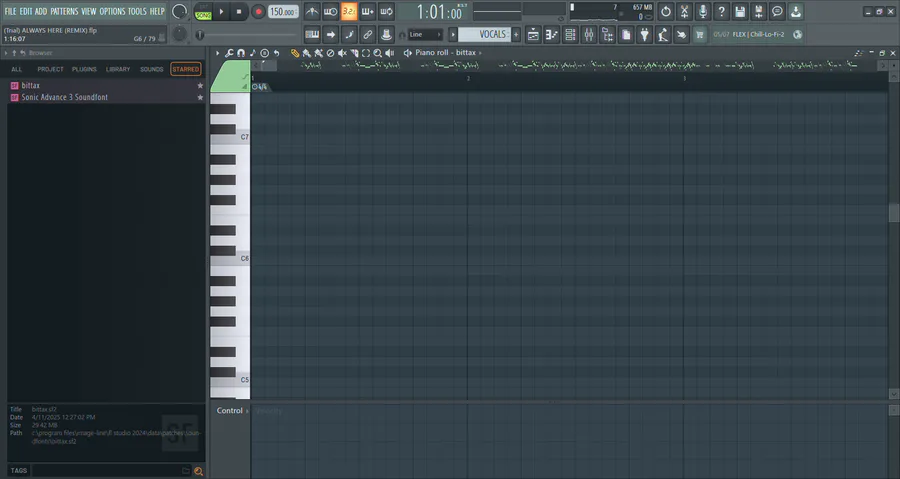
Task: Select Sonic Advance 3 Soundfont in browser
Action: (x=107, y=98)
